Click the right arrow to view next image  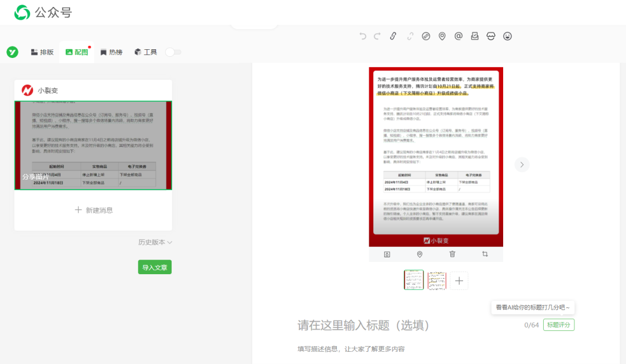click(x=522, y=164)
